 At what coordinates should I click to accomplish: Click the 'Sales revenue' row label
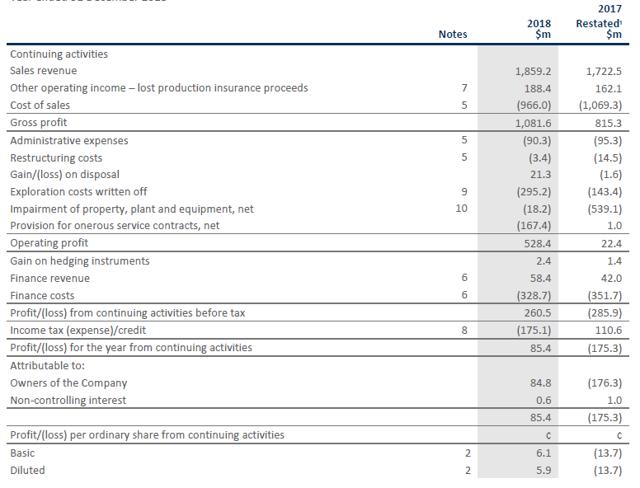pos(43,71)
